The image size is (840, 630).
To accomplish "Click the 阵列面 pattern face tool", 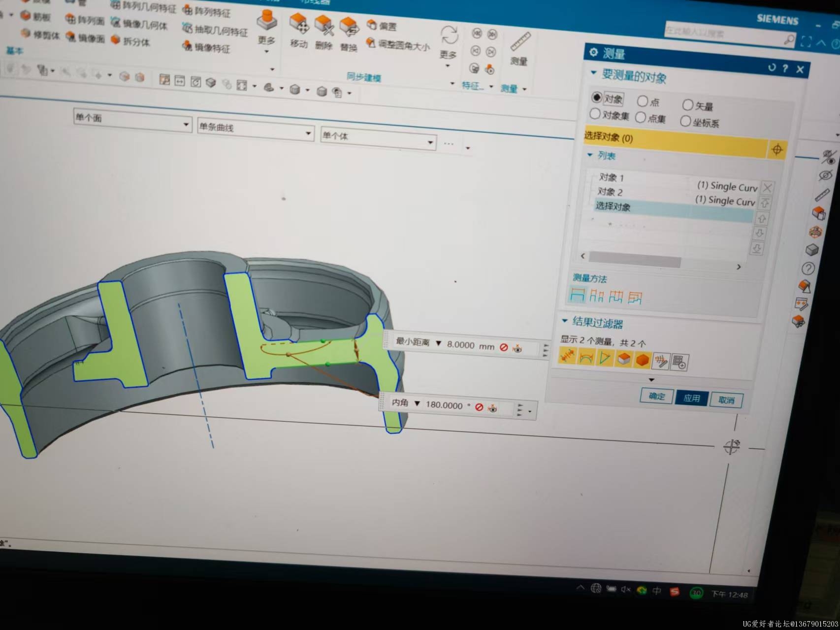I will tap(85, 20).
